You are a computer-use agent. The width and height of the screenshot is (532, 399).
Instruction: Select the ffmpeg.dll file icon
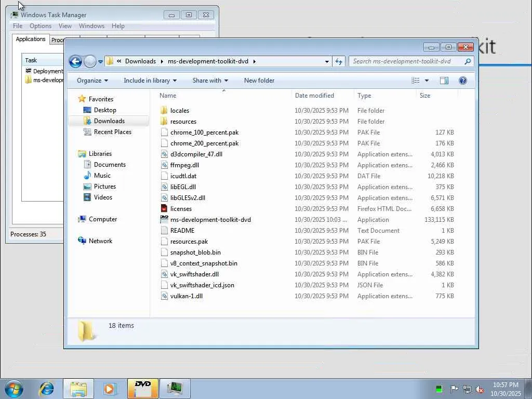click(x=164, y=165)
